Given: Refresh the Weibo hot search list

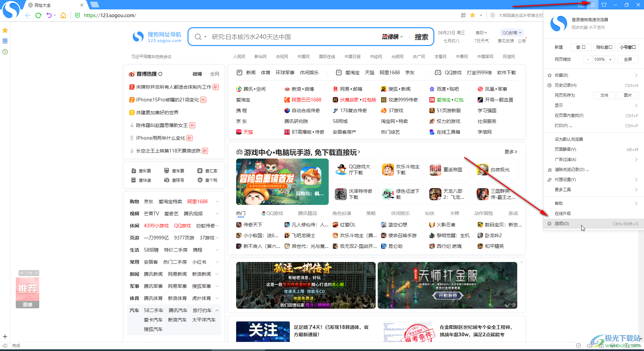Looking at the screenshot, I should click(160, 74).
